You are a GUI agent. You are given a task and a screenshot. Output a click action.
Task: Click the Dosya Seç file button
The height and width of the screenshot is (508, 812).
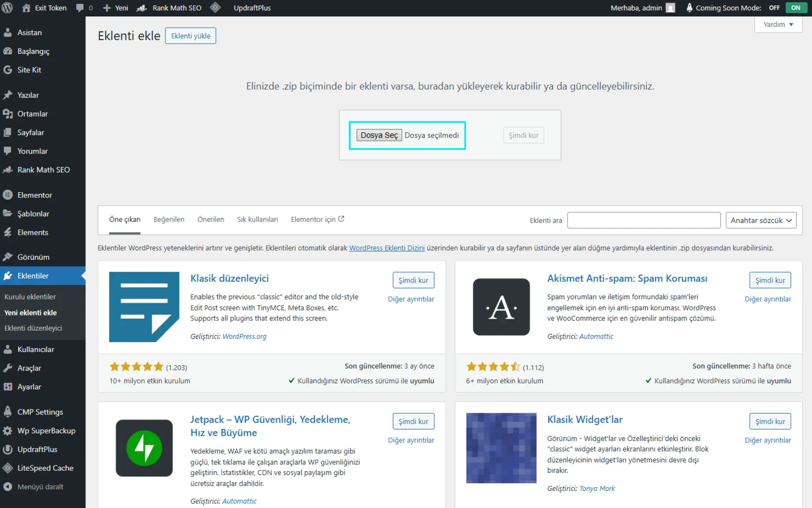coord(379,135)
